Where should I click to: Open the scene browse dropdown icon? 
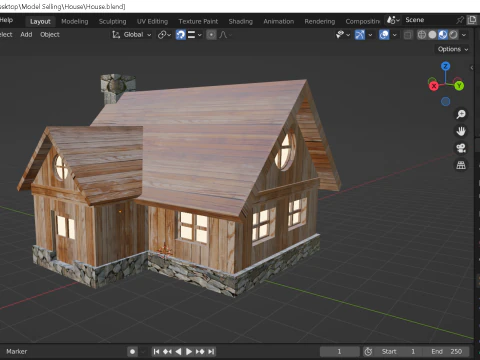[393, 20]
